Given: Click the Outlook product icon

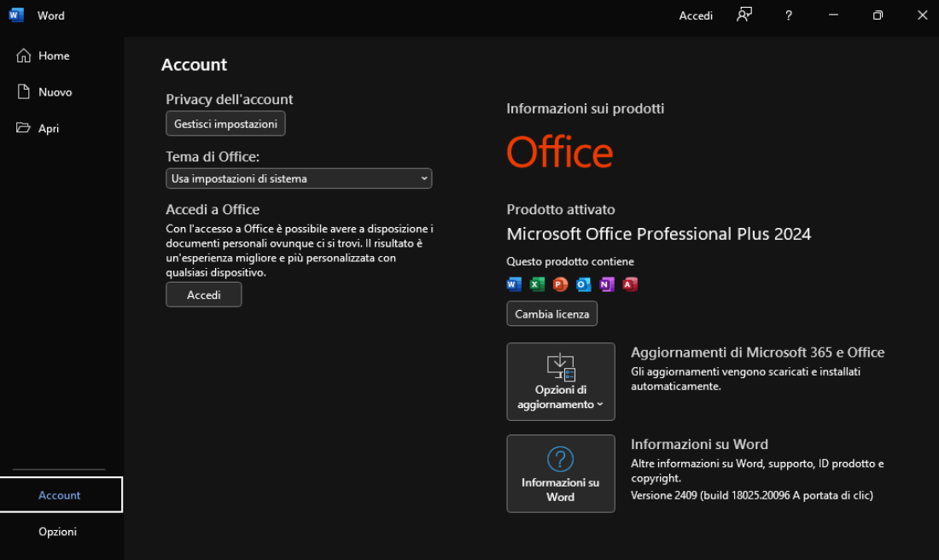Looking at the screenshot, I should [x=583, y=284].
